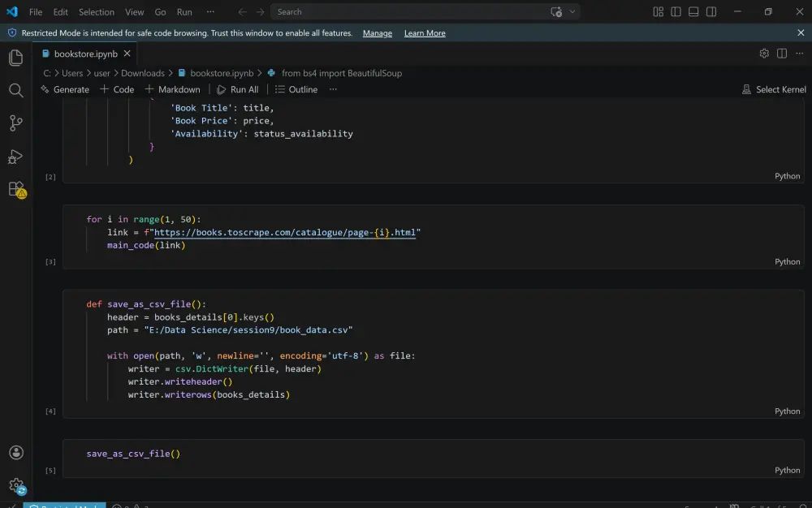
Task: Open the Search view in activity bar
Action: tap(16, 91)
